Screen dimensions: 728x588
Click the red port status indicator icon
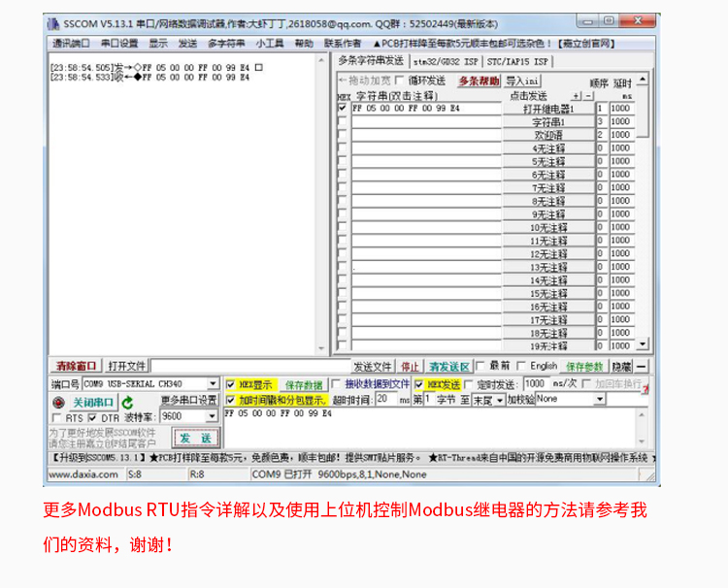click(59, 402)
